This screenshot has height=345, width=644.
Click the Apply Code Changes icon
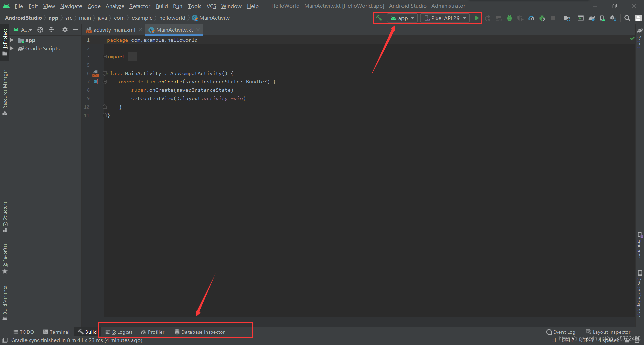pyautogui.click(x=499, y=18)
